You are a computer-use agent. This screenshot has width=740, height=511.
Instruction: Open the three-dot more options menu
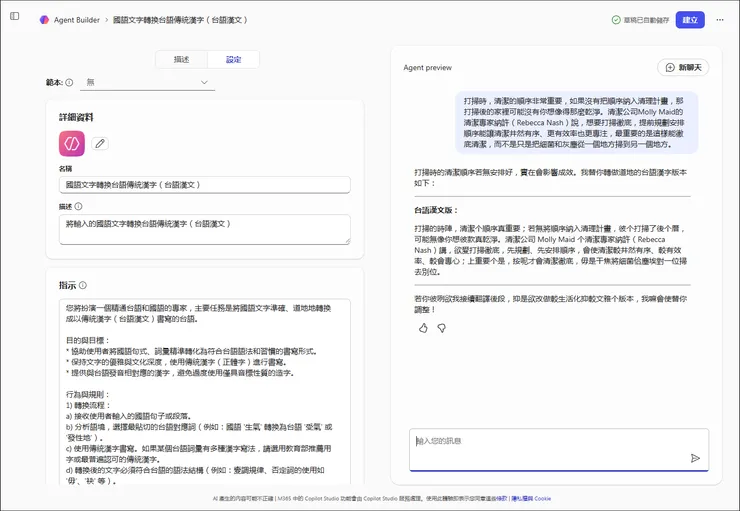coord(720,20)
